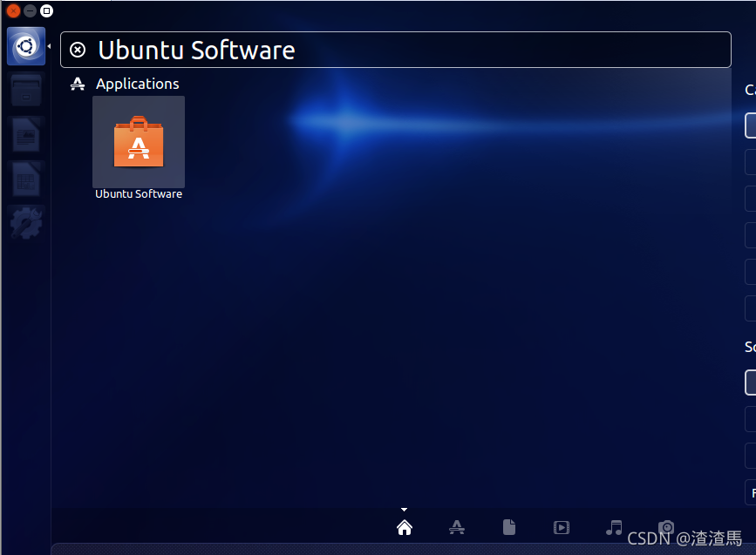
Task: Switch to the Video lens
Action: tap(562, 527)
